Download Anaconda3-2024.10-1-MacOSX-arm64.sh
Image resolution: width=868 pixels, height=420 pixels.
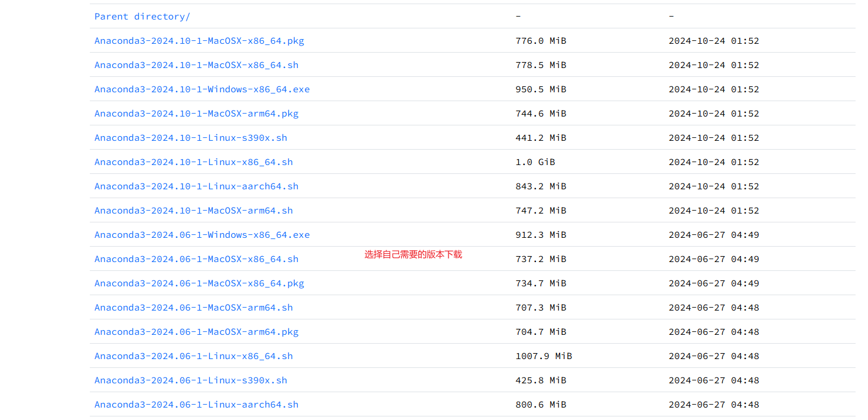pos(194,211)
